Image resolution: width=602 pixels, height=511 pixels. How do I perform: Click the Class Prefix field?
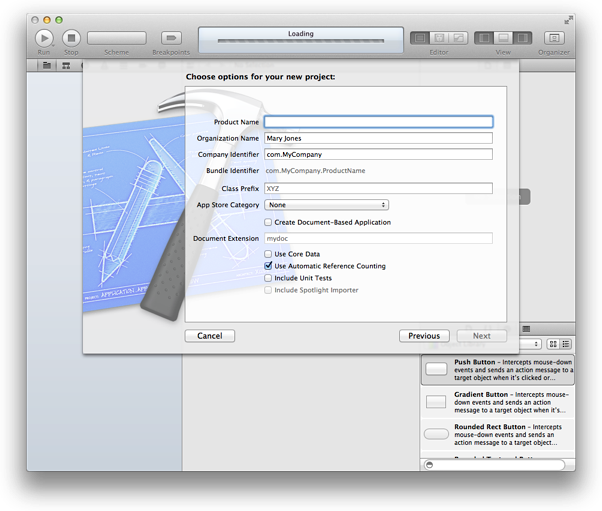[378, 189]
